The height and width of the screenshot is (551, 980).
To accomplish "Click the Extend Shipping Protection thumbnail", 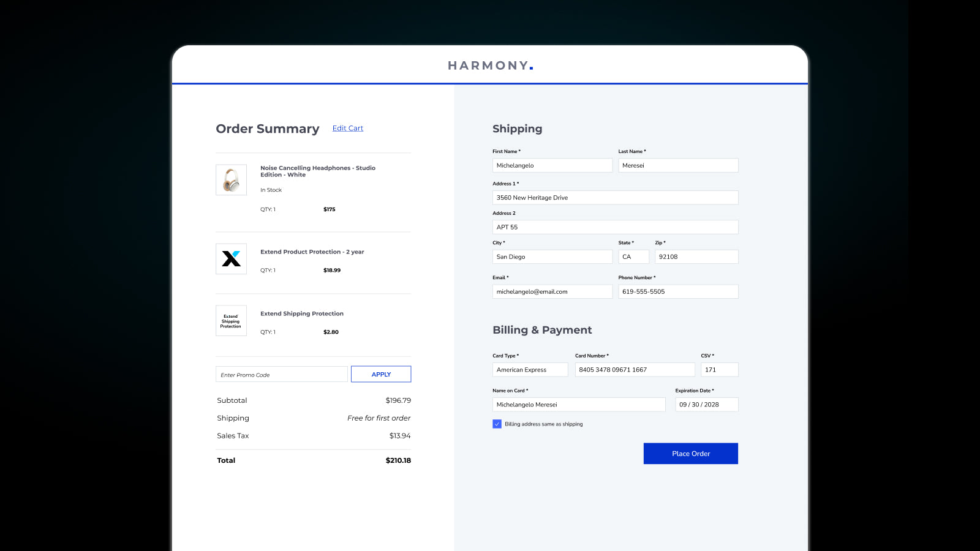I will click(x=231, y=320).
